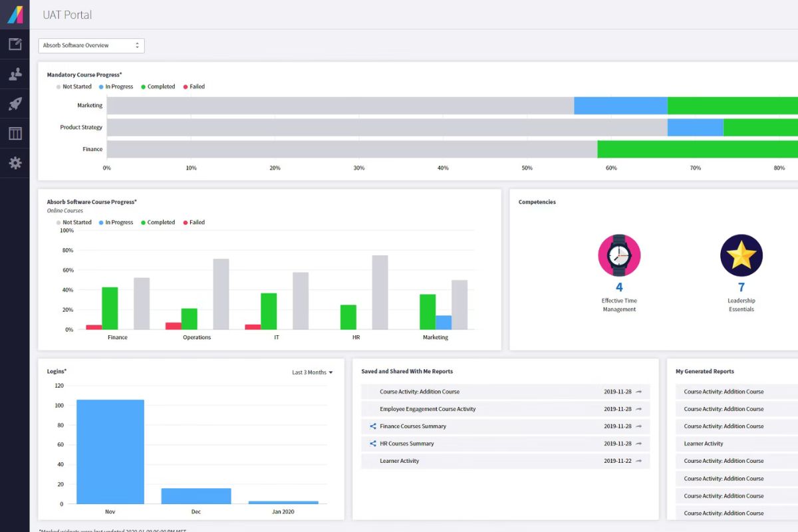798x532 pixels.
Task: Click the Online Courses subtitle
Action: (65, 211)
